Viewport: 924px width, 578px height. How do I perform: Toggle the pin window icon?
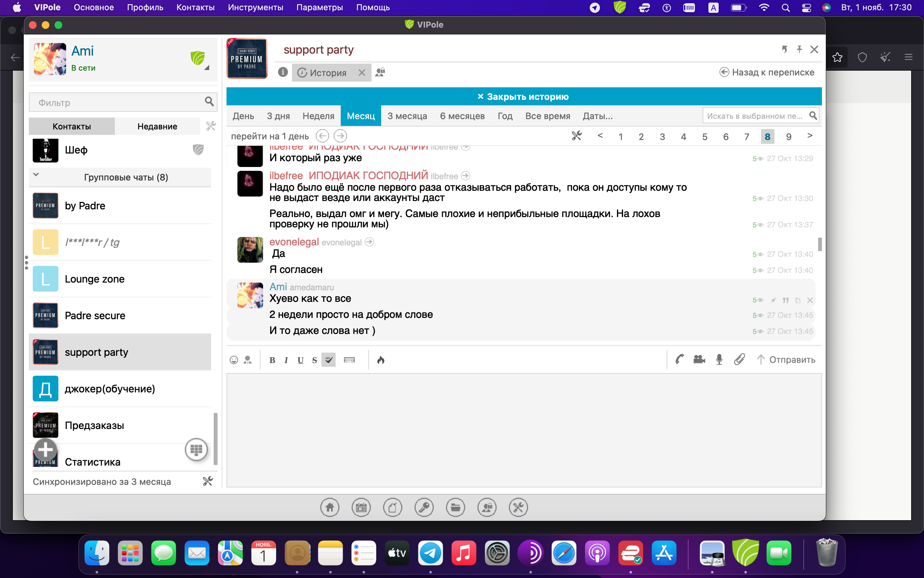(799, 49)
